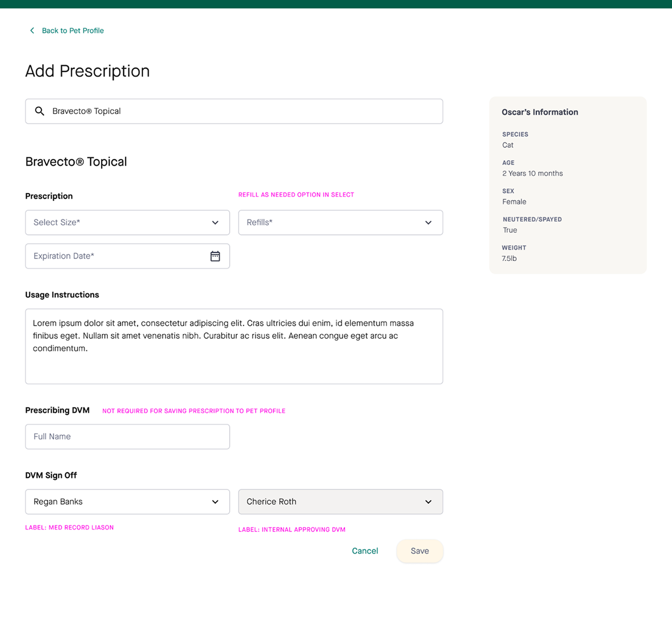Go back via Back to Pet Profile link
The image size is (672, 643).
(73, 30)
